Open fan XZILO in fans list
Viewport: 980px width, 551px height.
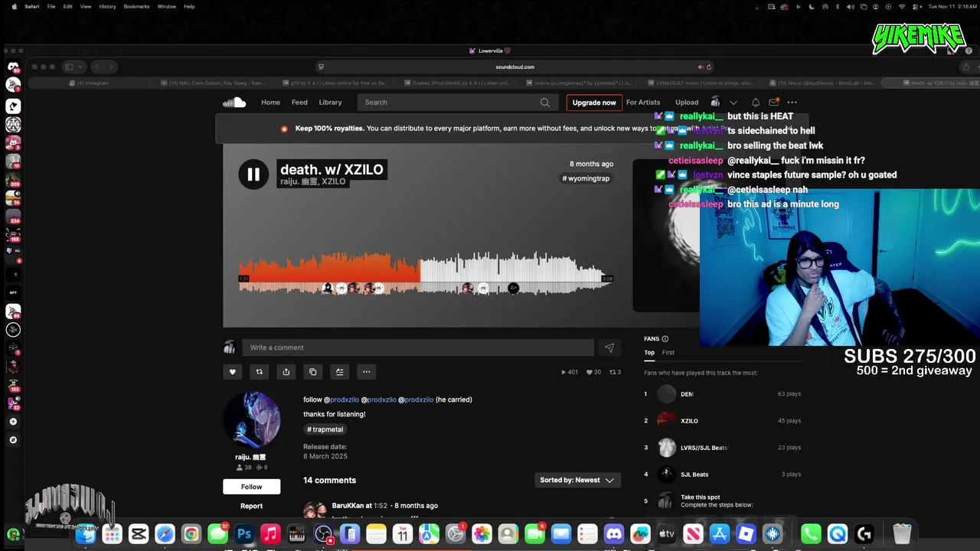689,421
